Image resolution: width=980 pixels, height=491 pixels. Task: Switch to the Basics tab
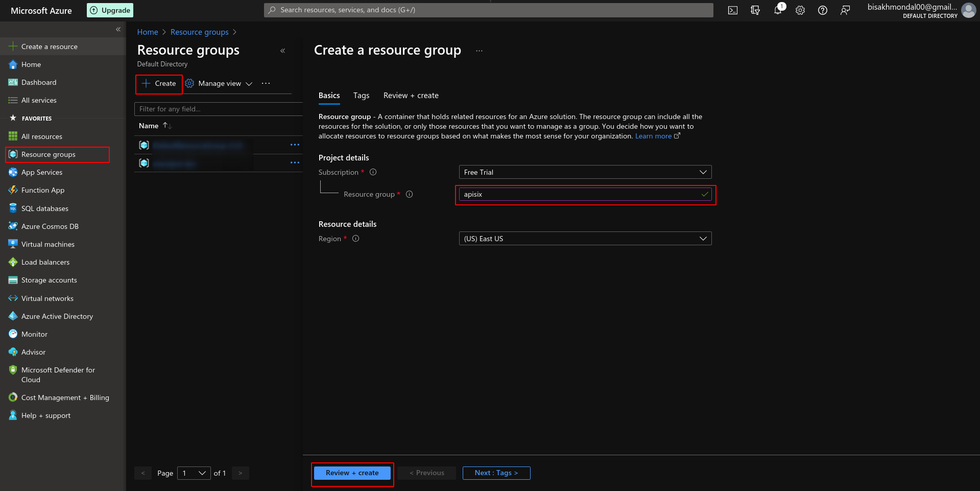tap(329, 96)
